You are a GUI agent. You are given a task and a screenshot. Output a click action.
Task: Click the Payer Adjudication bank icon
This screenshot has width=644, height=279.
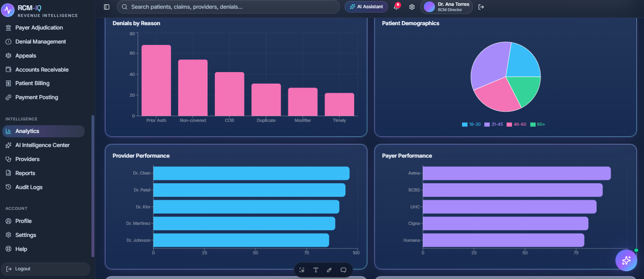(x=8, y=28)
